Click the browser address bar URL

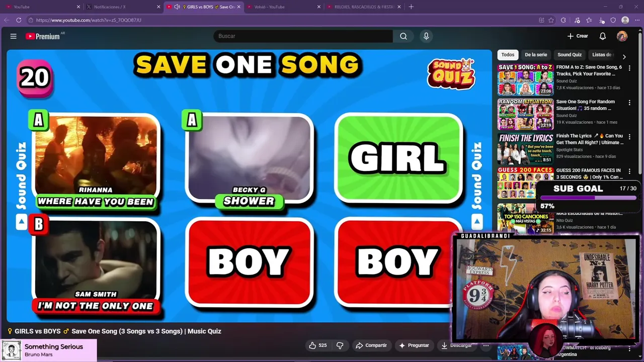click(x=89, y=20)
